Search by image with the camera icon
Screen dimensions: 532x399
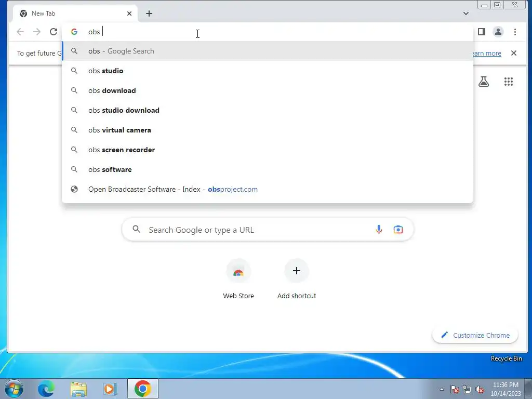point(398,230)
